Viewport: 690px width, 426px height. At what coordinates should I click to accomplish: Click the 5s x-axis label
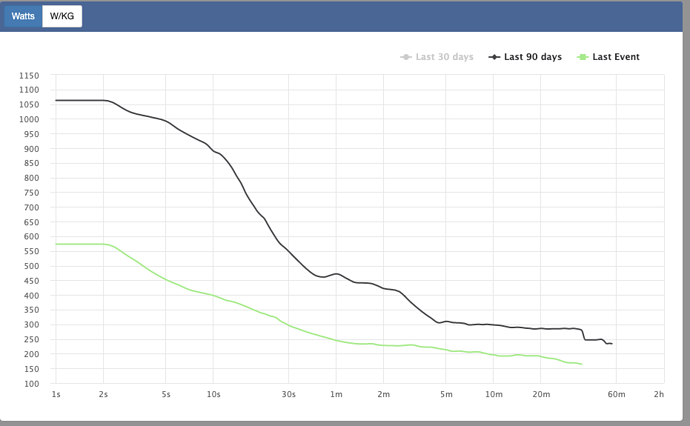pos(166,394)
